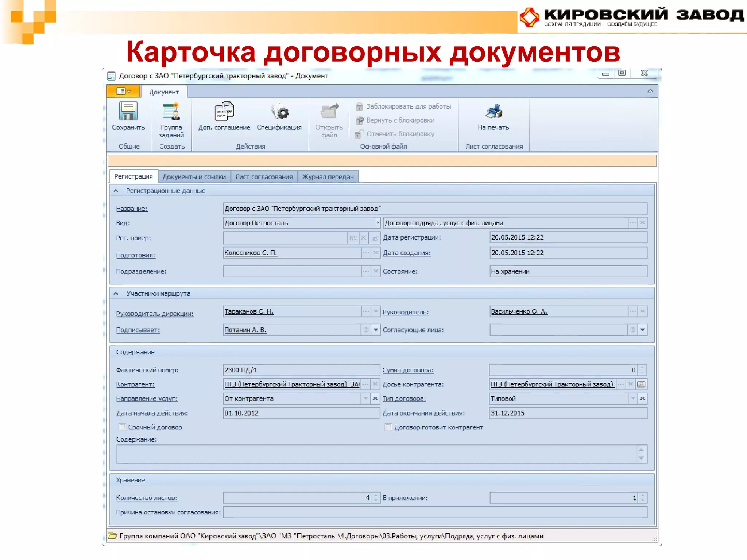This screenshot has height=560, width=747.
Task: Click the Название input field
Action: tap(435, 209)
